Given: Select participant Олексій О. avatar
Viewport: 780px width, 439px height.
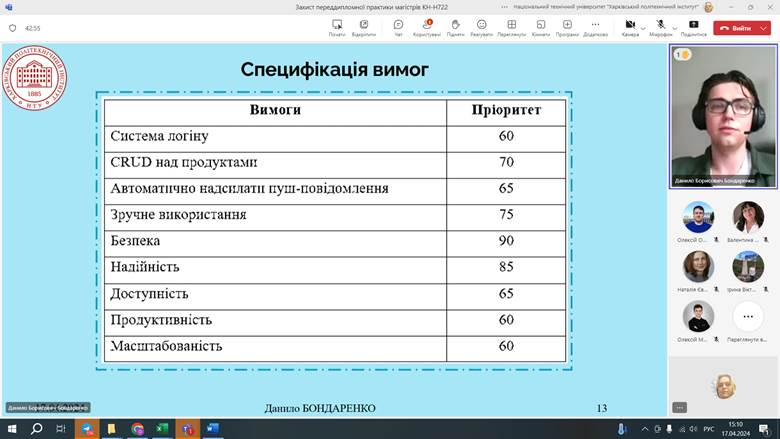Looking at the screenshot, I should (x=698, y=217).
